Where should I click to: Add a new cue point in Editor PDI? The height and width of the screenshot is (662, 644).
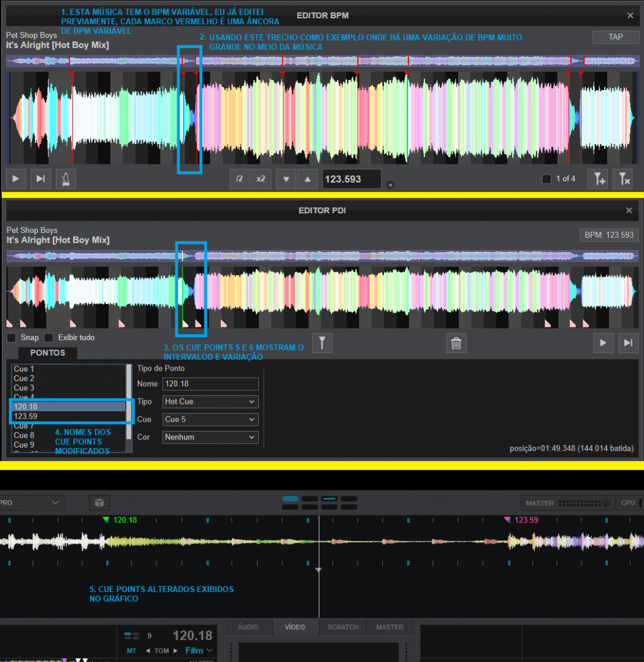322,343
